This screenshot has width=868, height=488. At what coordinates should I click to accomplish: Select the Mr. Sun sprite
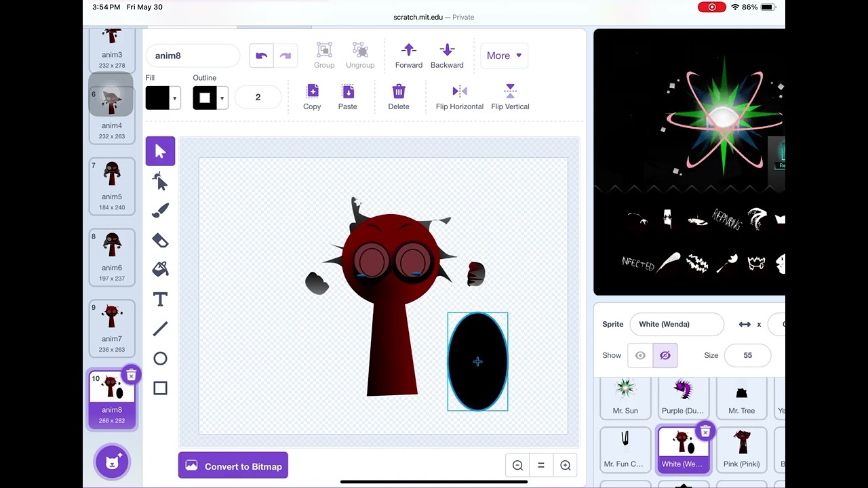625,397
